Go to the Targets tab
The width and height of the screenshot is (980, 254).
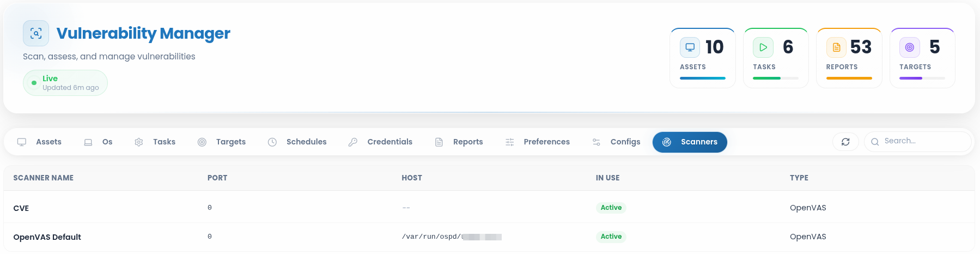pyautogui.click(x=222, y=142)
